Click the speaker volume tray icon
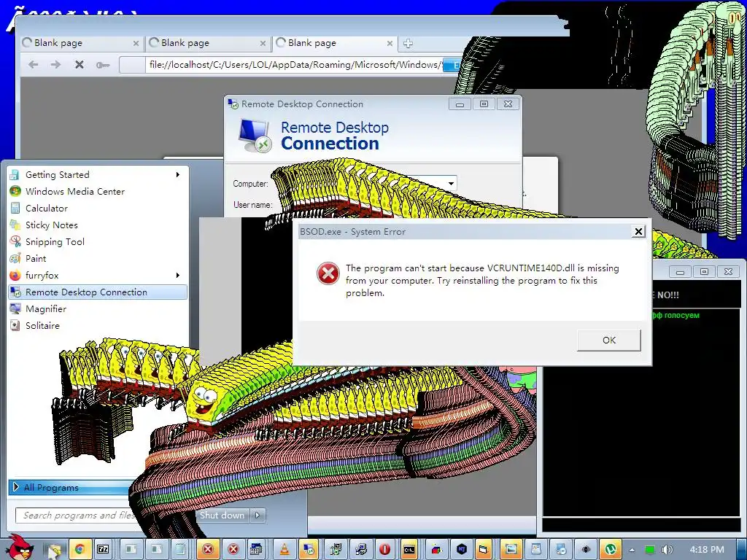The width and height of the screenshot is (747, 560). tap(667, 550)
